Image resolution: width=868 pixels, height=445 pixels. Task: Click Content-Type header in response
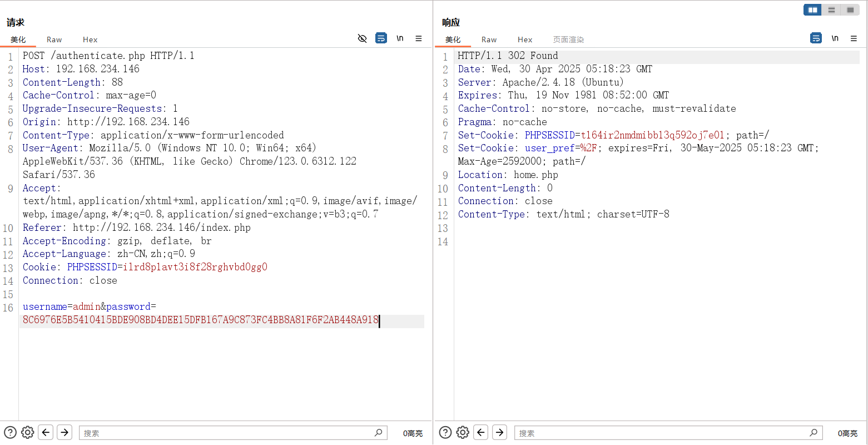point(563,214)
